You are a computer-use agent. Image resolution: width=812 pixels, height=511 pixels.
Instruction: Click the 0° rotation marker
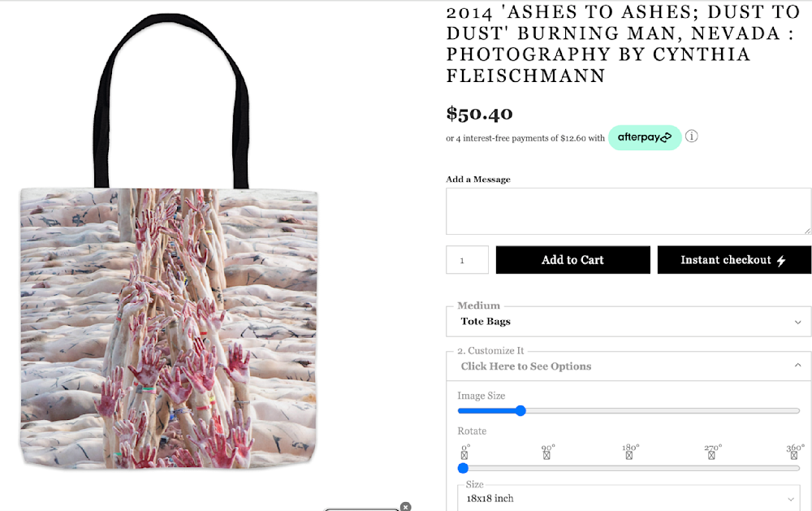click(465, 455)
